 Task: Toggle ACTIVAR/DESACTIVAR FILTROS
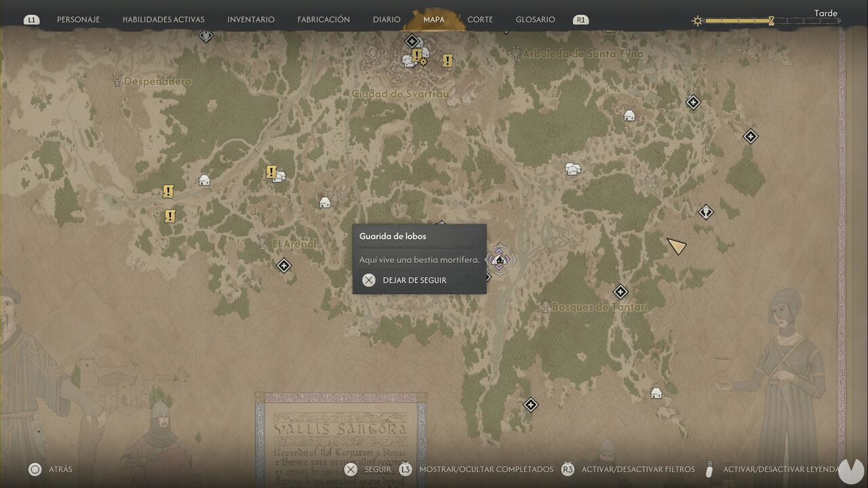tap(628, 469)
